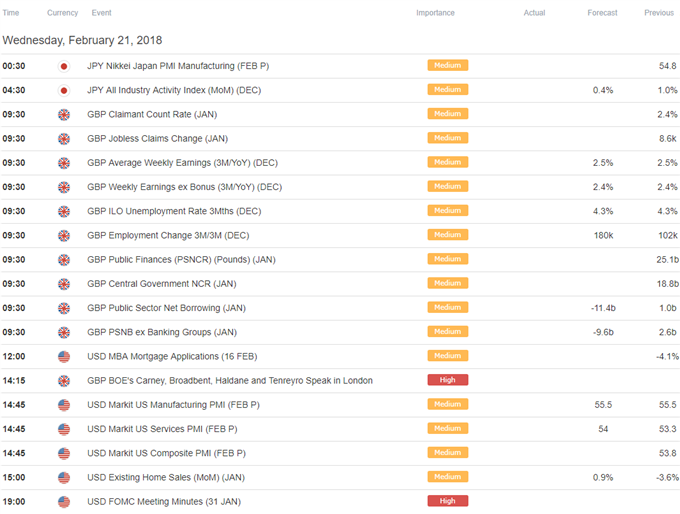Click UK flag beside ILO Unemployment Rate
This screenshot has height=514, width=680.
64,211
